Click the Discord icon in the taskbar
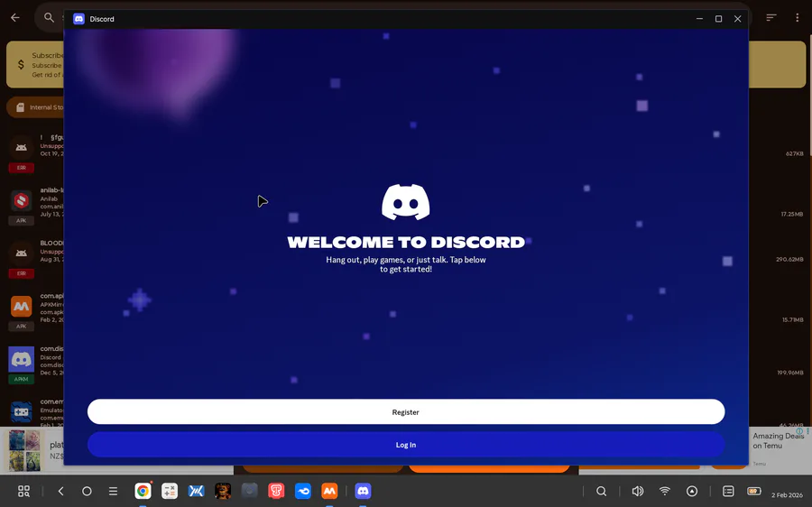 (x=363, y=491)
